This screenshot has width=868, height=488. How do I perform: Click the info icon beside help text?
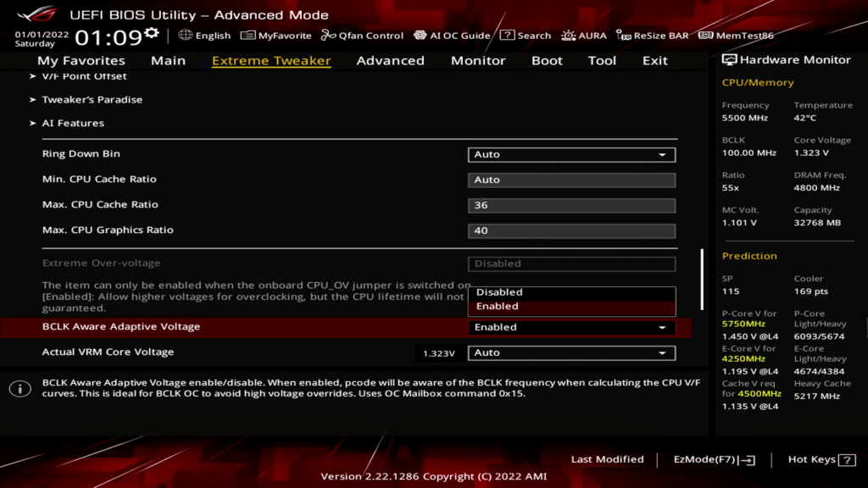20,388
